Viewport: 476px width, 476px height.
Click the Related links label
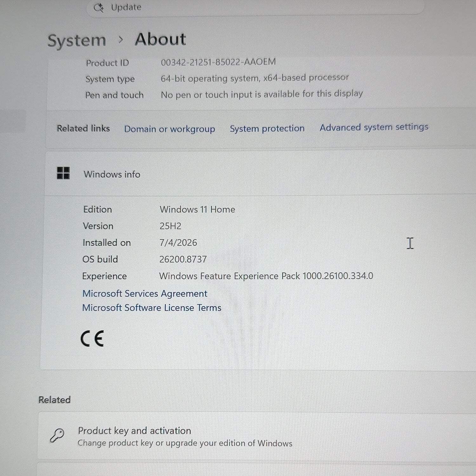click(x=83, y=128)
